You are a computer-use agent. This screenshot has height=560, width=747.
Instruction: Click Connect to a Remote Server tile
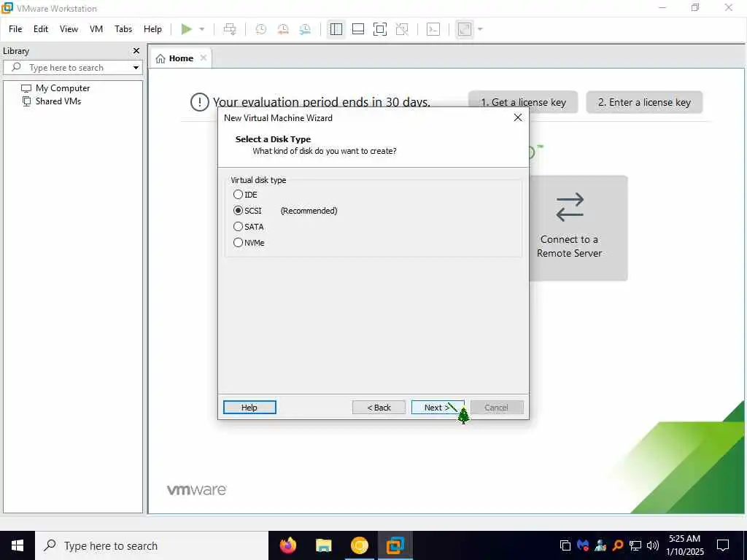578,228
